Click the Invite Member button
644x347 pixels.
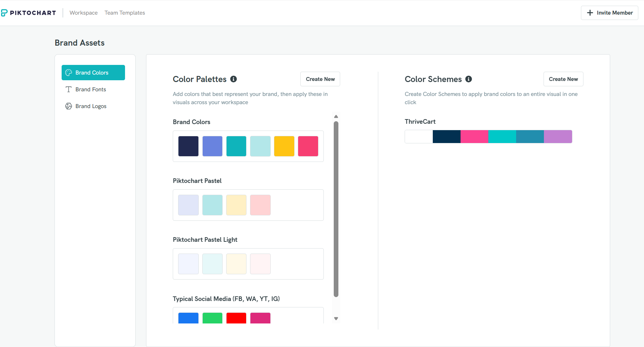(609, 12)
